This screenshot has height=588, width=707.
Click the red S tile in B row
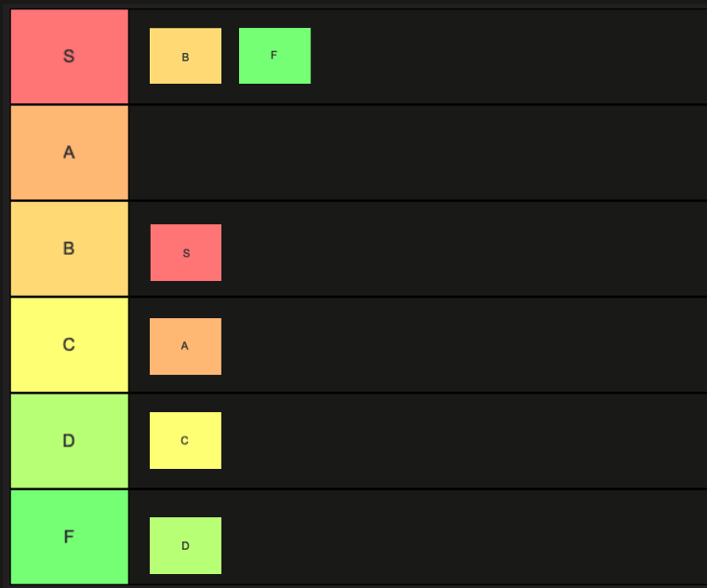tap(186, 252)
